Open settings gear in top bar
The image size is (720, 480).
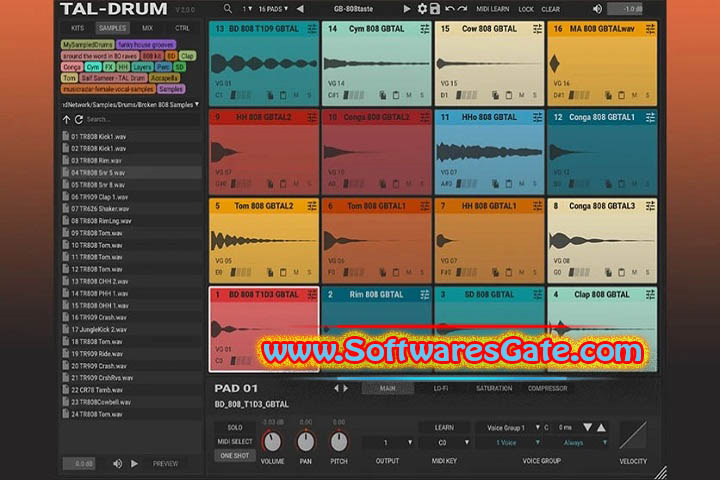coord(422,9)
